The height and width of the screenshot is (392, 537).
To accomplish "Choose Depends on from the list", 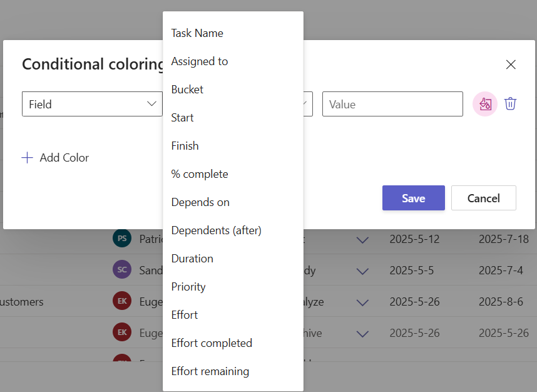I will pos(200,202).
